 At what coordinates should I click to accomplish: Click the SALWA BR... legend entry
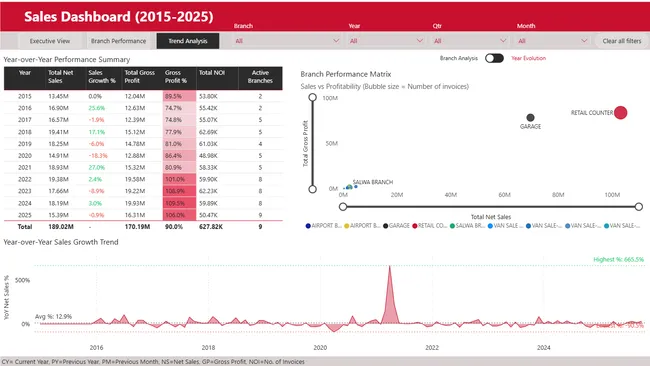pyautogui.click(x=468, y=226)
